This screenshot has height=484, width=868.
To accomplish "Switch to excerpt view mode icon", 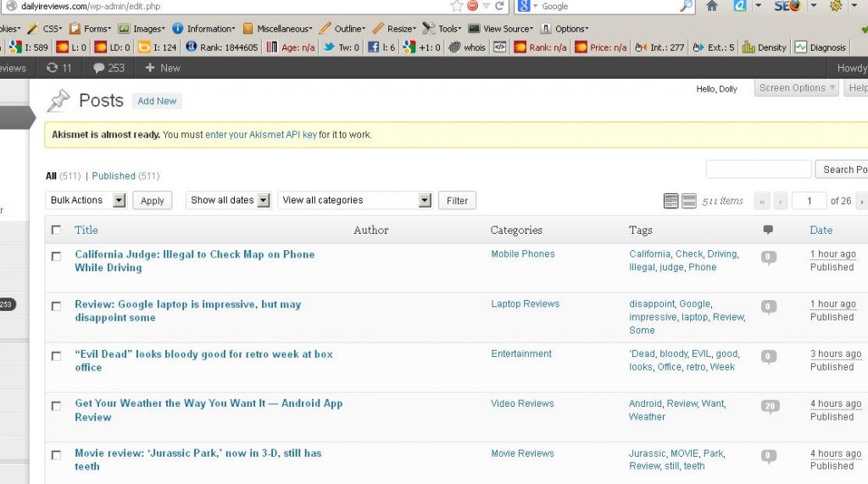I will [x=689, y=201].
